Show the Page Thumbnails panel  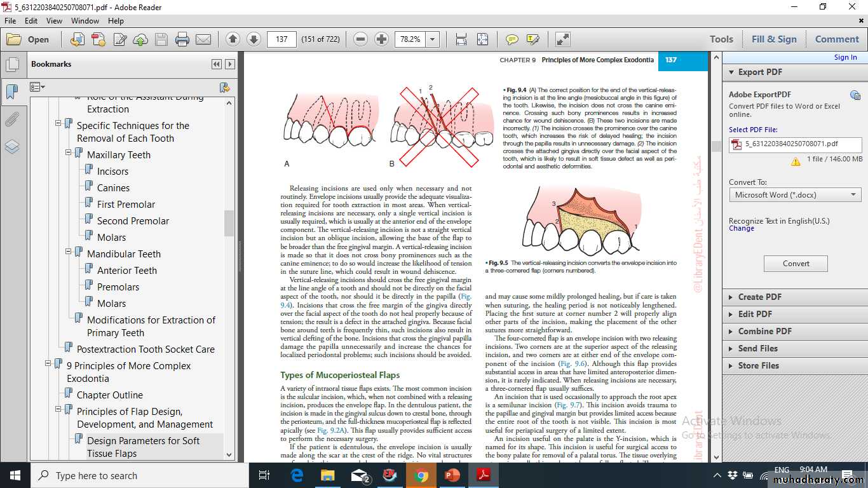pos(12,64)
